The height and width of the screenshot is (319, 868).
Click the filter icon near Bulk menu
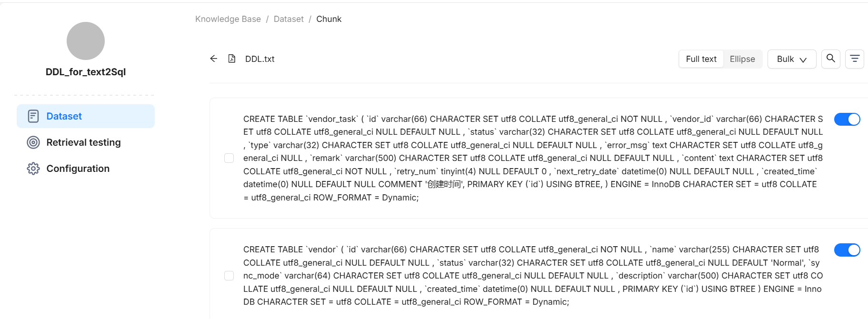[x=855, y=59]
